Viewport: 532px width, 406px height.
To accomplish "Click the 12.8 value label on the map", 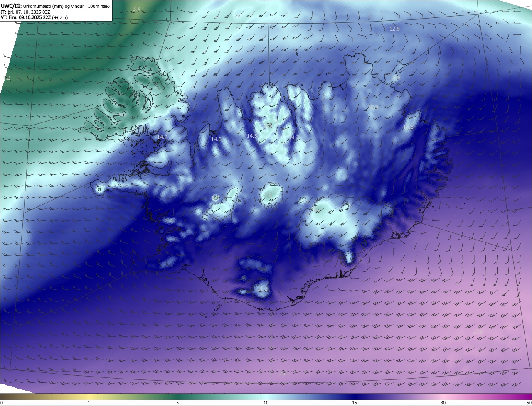I will tap(394, 29).
